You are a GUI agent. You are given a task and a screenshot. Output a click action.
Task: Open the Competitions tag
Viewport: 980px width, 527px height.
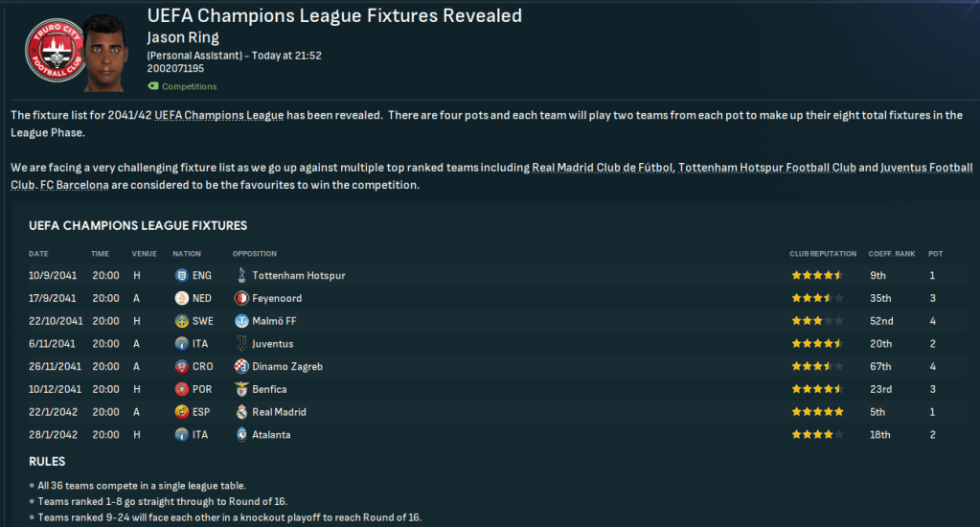(189, 86)
